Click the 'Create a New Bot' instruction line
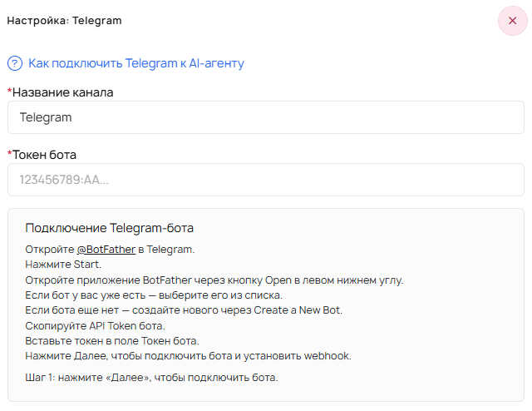This screenshot has height=411, width=532. (x=184, y=310)
